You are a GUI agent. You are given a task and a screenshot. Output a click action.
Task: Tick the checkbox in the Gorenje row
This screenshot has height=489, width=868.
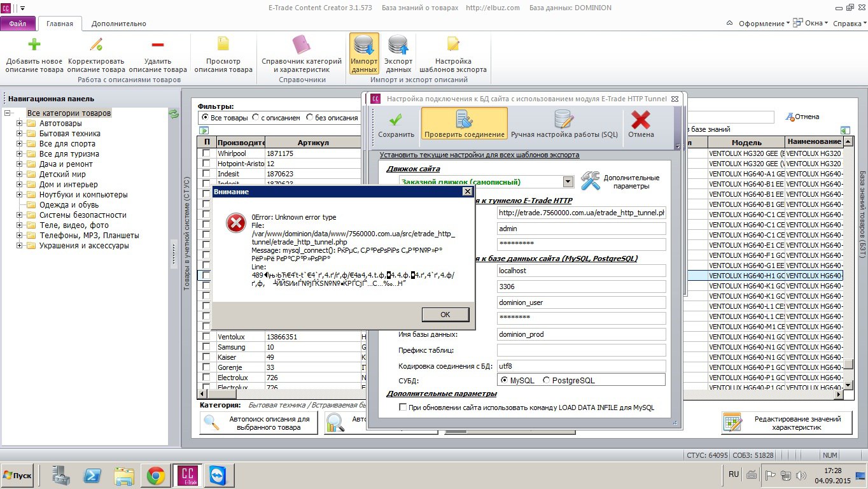click(206, 367)
